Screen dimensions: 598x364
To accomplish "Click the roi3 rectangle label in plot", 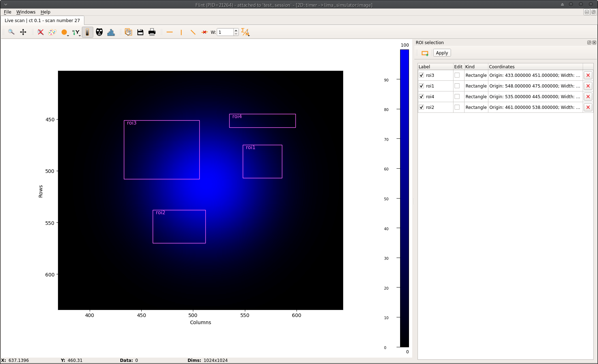I will click(x=132, y=123).
